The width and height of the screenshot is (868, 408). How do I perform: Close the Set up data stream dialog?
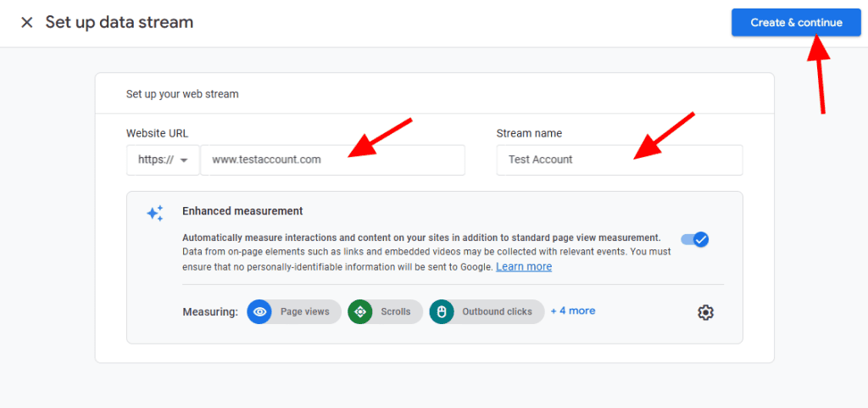[27, 22]
